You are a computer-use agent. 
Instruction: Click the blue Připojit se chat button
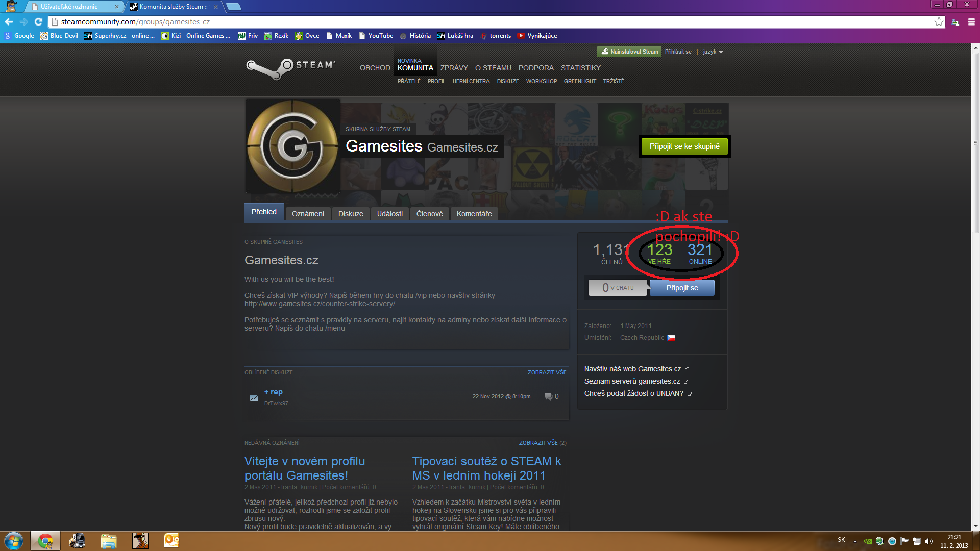pyautogui.click(x=682, y=288)
